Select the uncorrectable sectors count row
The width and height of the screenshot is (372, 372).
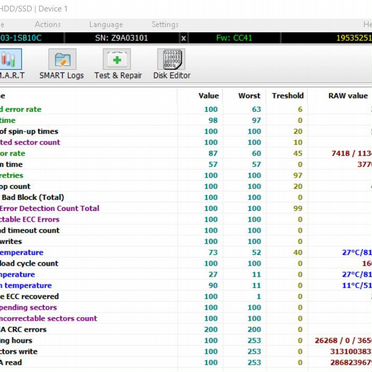186,318
